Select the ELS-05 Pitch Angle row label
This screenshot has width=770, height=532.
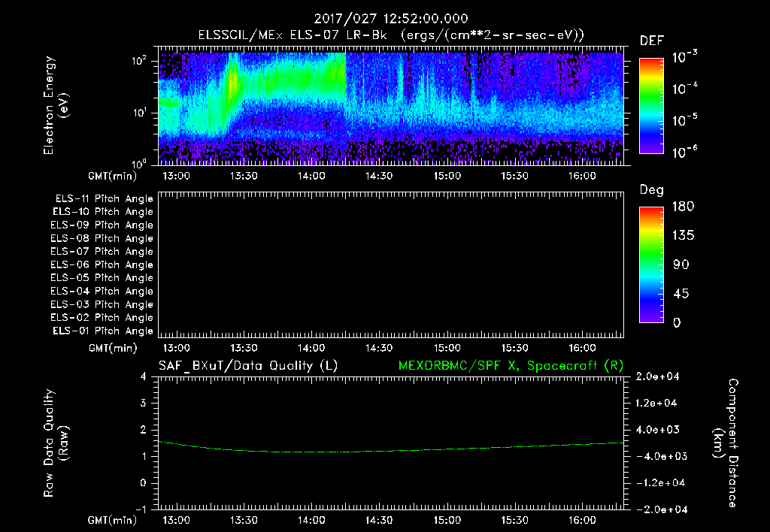(x=102, y=278)
